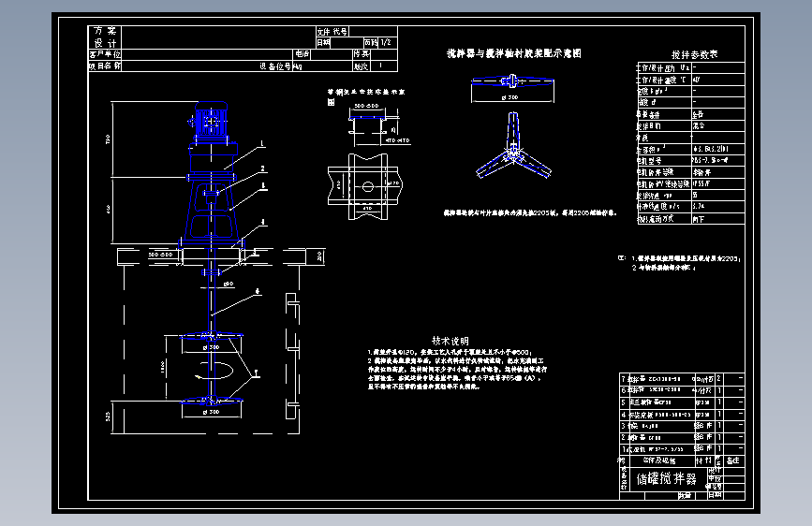The height and width of the screenshot is (526, 812).
Task: Click callout number '1' leader label
Action: (x=262, y=144)
